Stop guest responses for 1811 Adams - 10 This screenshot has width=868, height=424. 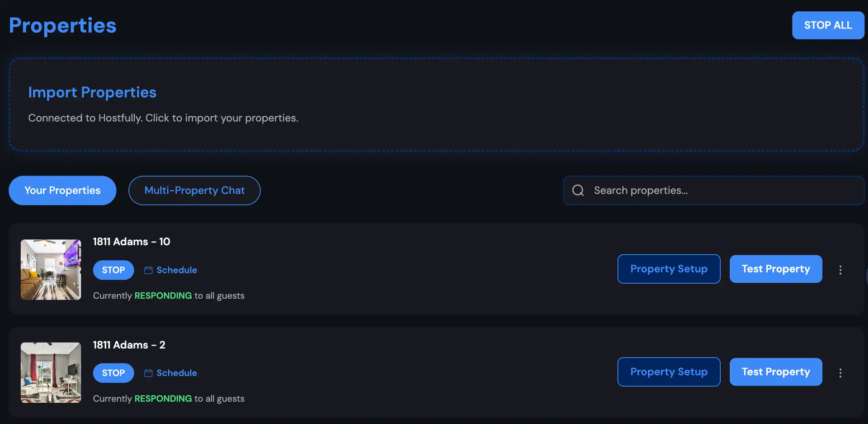point(113,270)
